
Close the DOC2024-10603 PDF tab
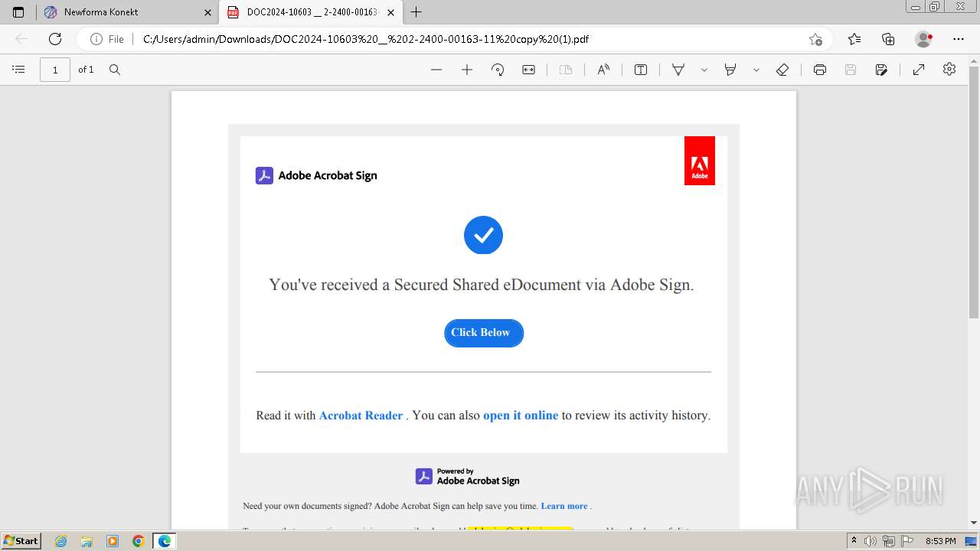[391, 12]
